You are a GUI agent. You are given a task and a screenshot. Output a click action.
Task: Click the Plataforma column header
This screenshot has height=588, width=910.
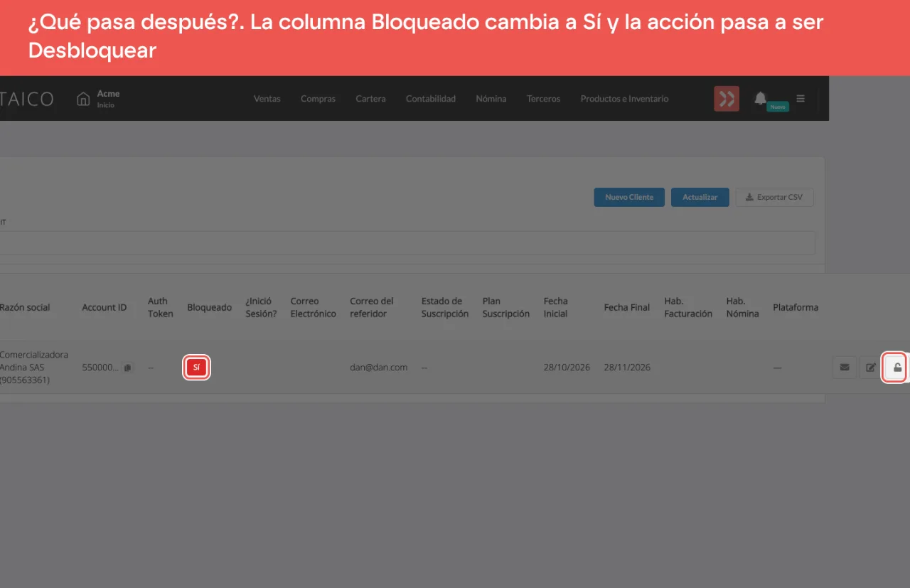pos(796,307)
